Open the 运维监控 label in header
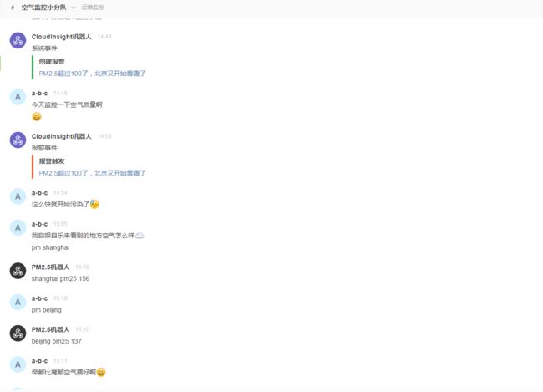Image resolution: width=543 pixels, height=392 pixels. [93, 8]
